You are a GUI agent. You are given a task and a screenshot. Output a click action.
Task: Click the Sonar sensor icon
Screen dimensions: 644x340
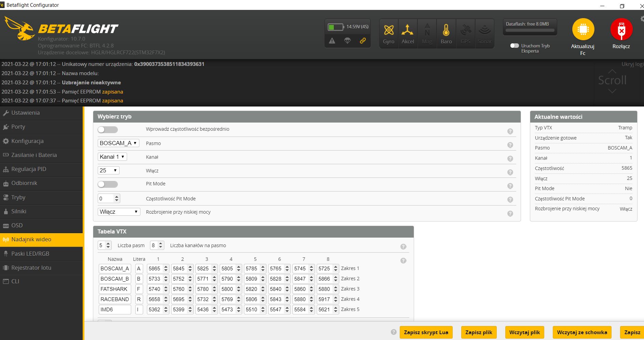click(485, 30)
